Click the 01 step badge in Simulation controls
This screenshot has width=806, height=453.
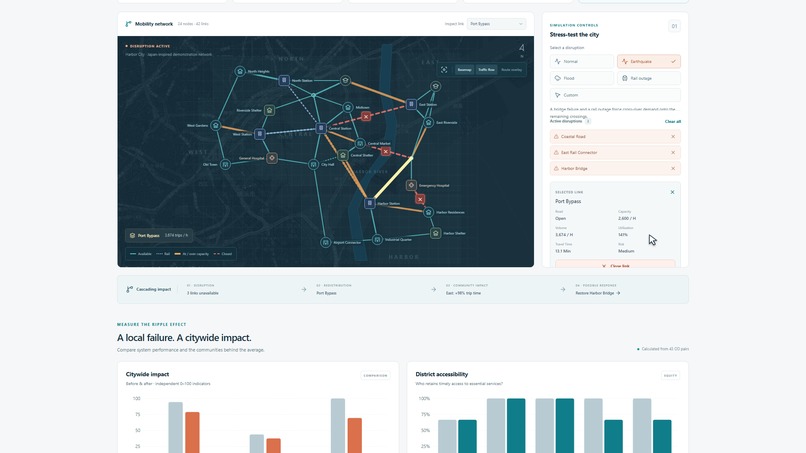(674, 26)
